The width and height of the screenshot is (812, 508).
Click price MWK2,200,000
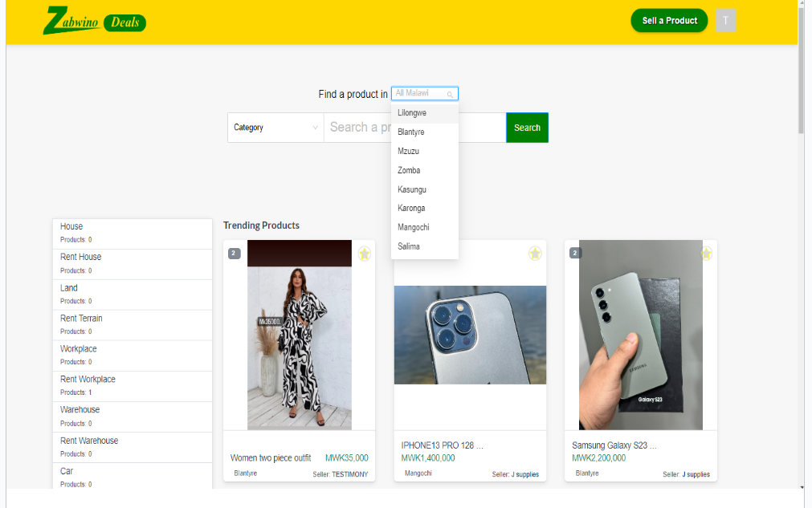click(x=598, y=457)
